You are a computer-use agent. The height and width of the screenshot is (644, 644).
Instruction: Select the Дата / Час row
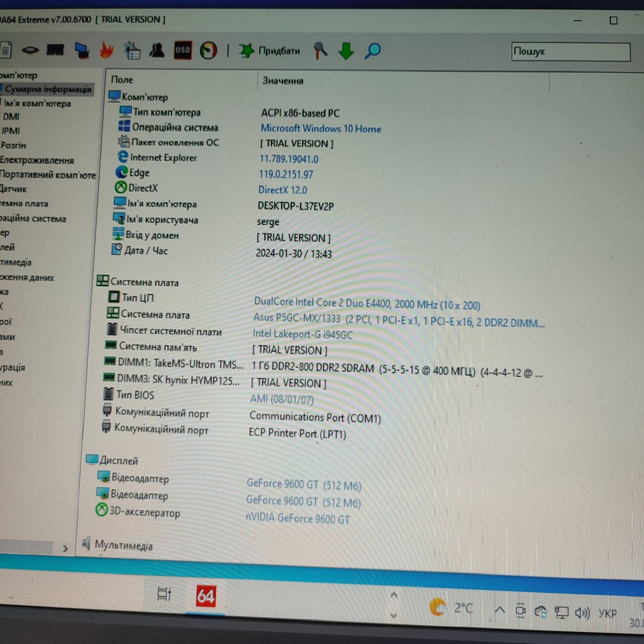146,251
